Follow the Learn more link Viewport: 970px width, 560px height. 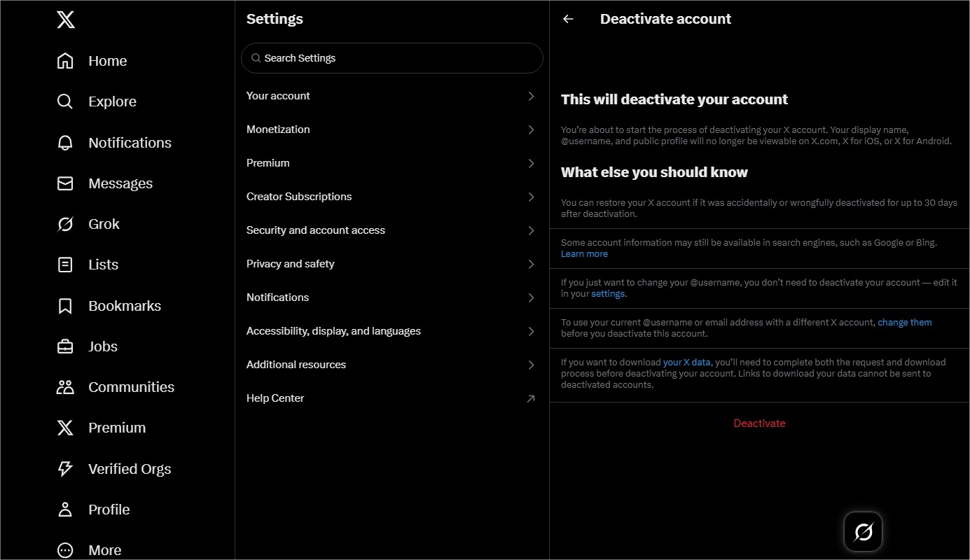[x=584, y=254]
